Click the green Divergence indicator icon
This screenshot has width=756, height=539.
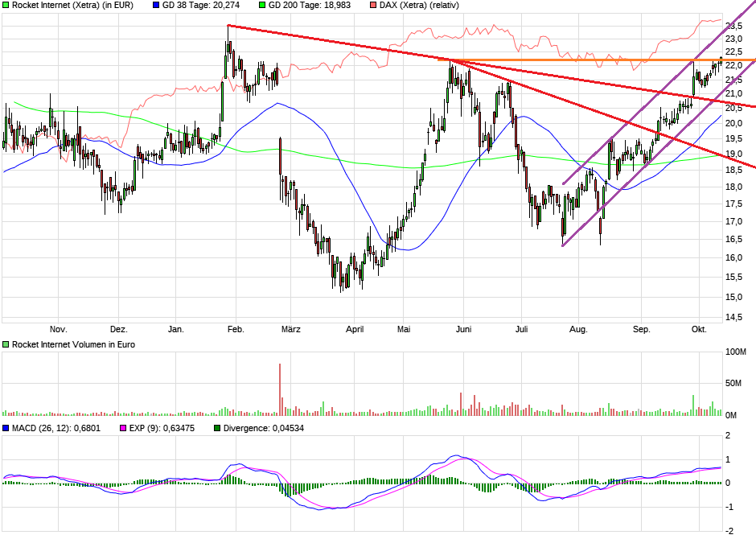click(x=216, y=428)
